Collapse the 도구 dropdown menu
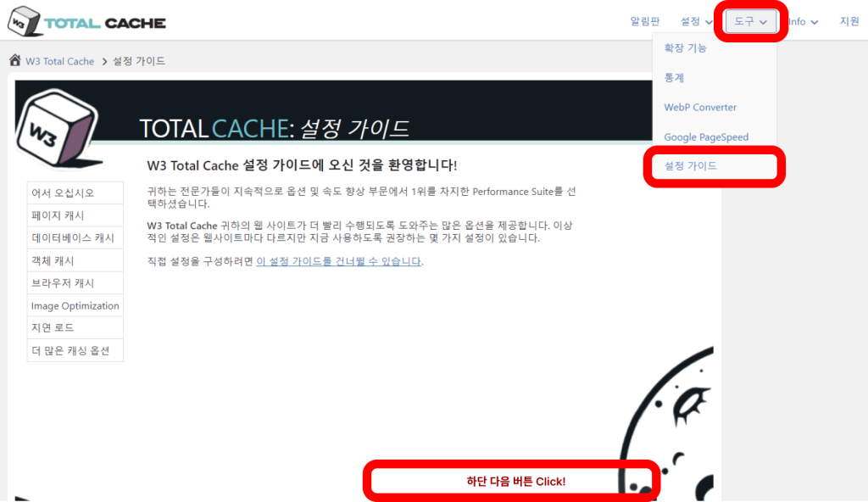Viewport: 868px width, 502px height. [x=751, y=21]
